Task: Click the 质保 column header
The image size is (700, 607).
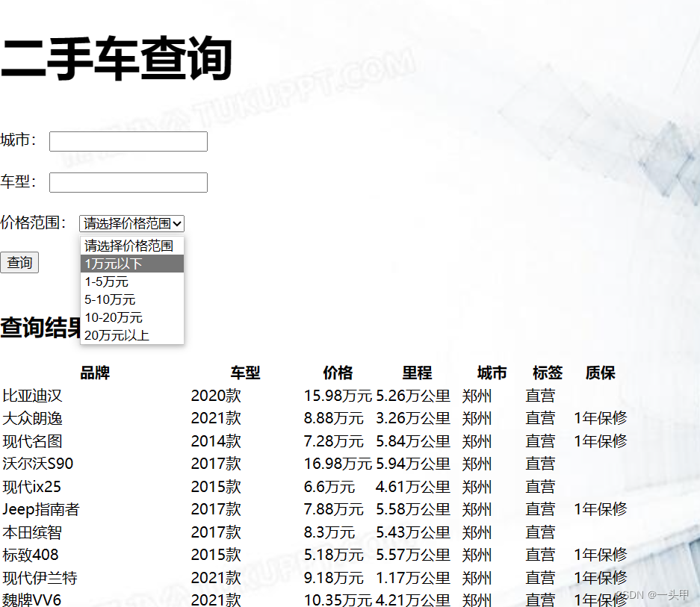Action: pos(601,373)
